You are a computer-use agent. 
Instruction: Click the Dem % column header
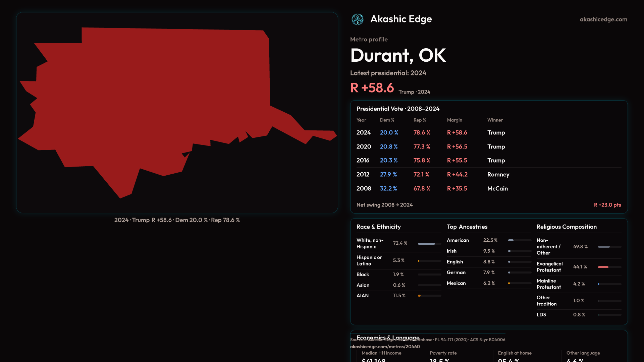click(387, 120)
